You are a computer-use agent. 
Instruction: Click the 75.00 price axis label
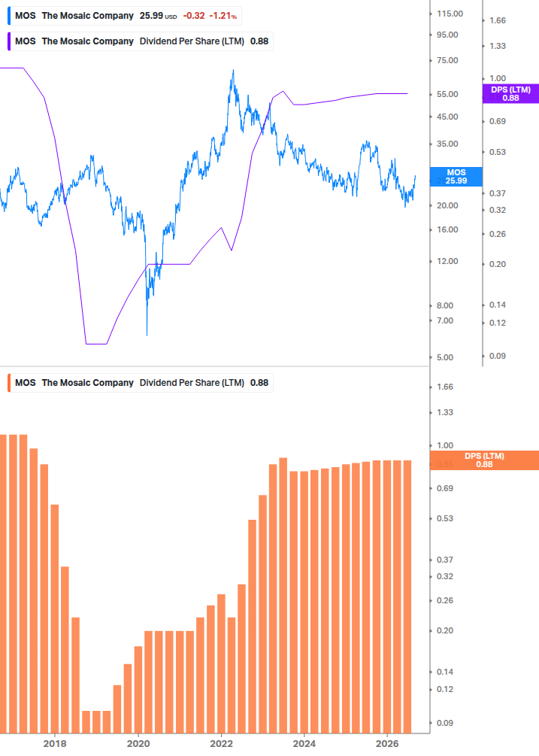[447, 60]
